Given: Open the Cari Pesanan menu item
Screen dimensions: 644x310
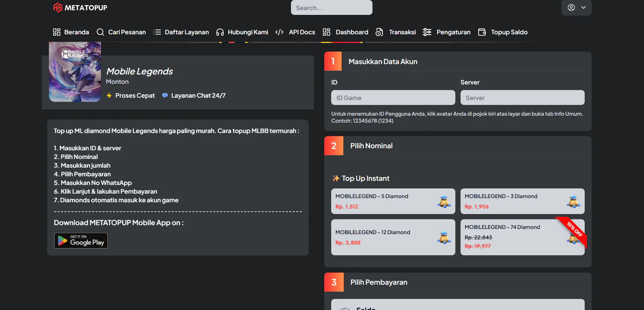Looking at the screenshot, I should (121, 32).
